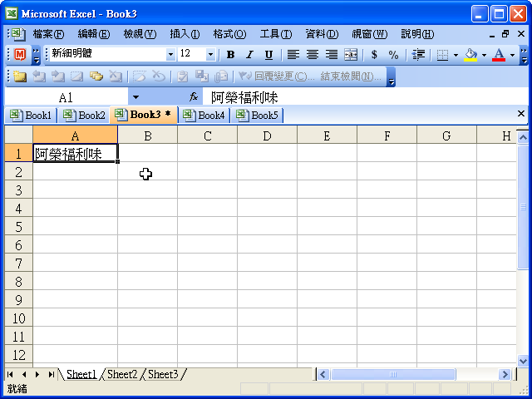This screenshot has width=532, height=399.
Task: Align cell text right
Action: [x=332, y=55]
